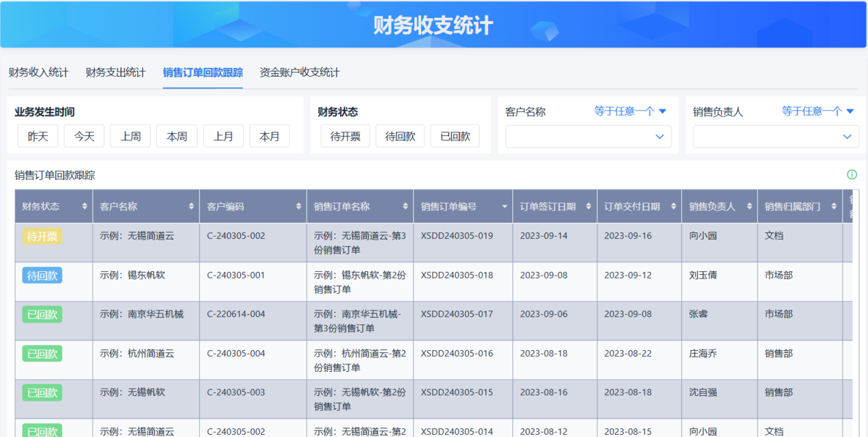
Task: Sort by 销售订单编号 column arrow icon
Action: click(504, 207)
